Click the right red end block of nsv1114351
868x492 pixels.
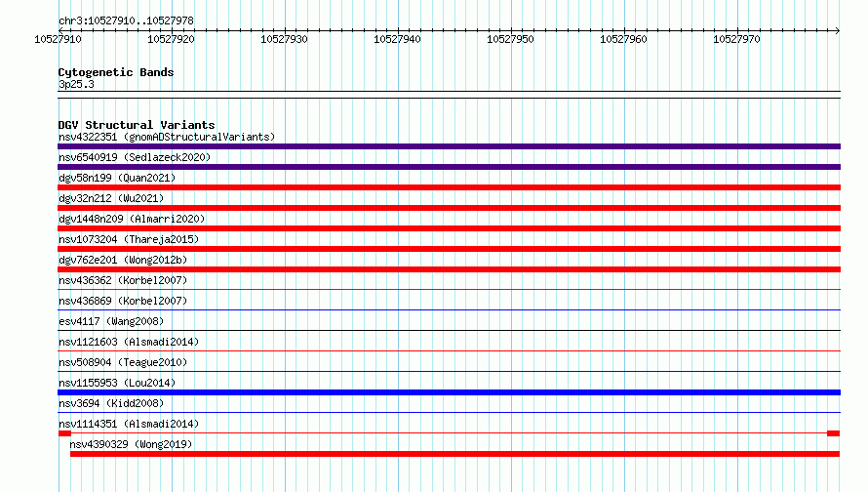(x=834, y=433)
